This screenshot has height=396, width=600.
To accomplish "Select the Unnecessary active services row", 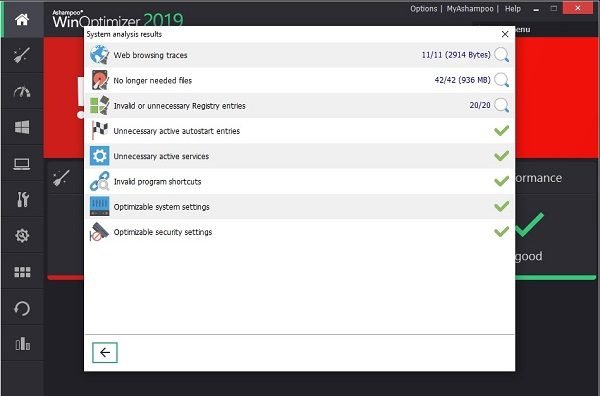I will pos(299,156).
